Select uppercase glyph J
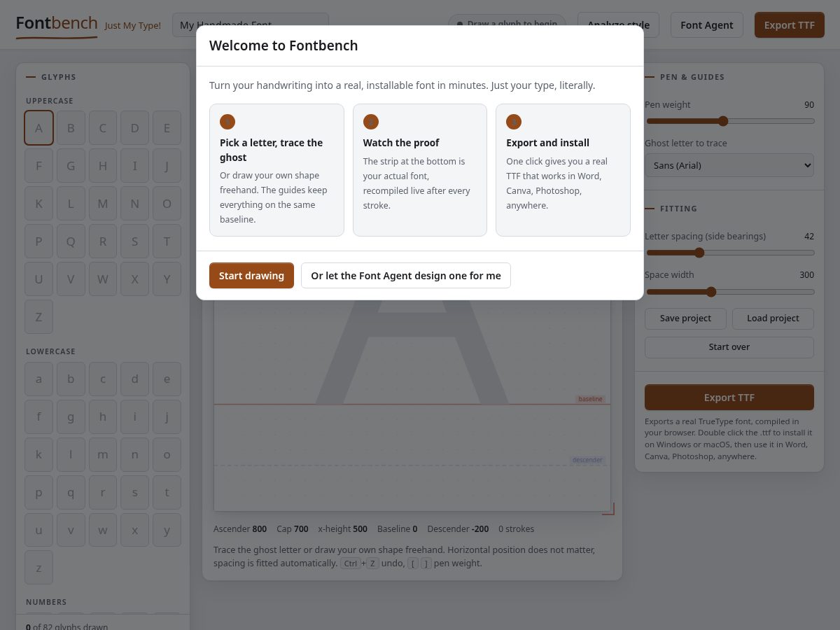840x630 pixels. click(167, 166)
